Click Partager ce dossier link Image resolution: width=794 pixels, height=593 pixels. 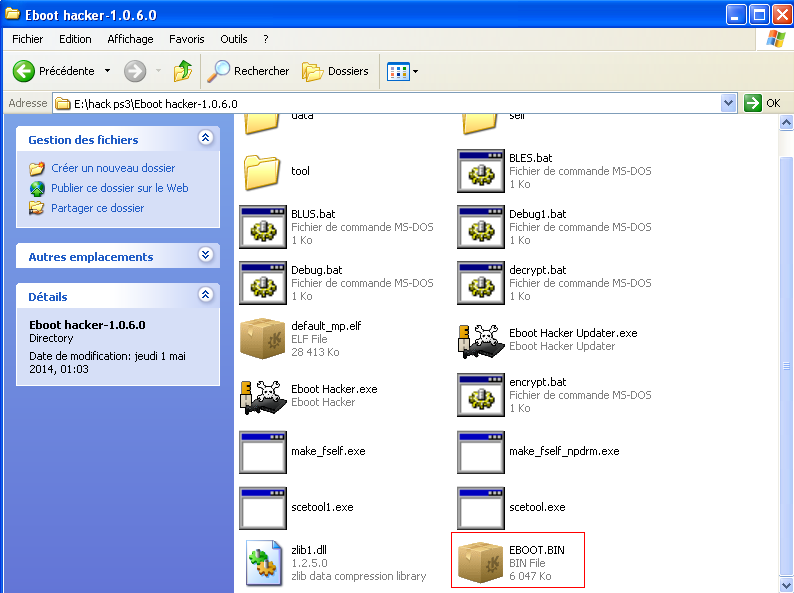(97, 208)
